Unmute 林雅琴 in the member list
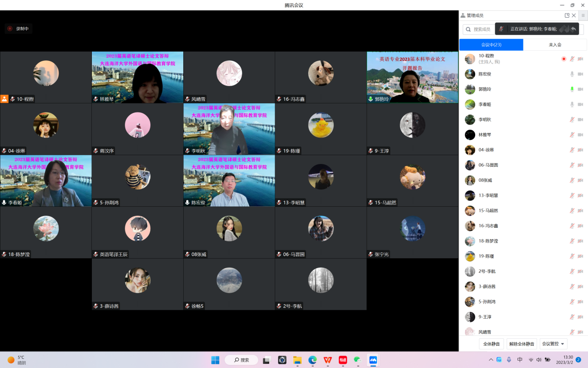 coord(572,135)
